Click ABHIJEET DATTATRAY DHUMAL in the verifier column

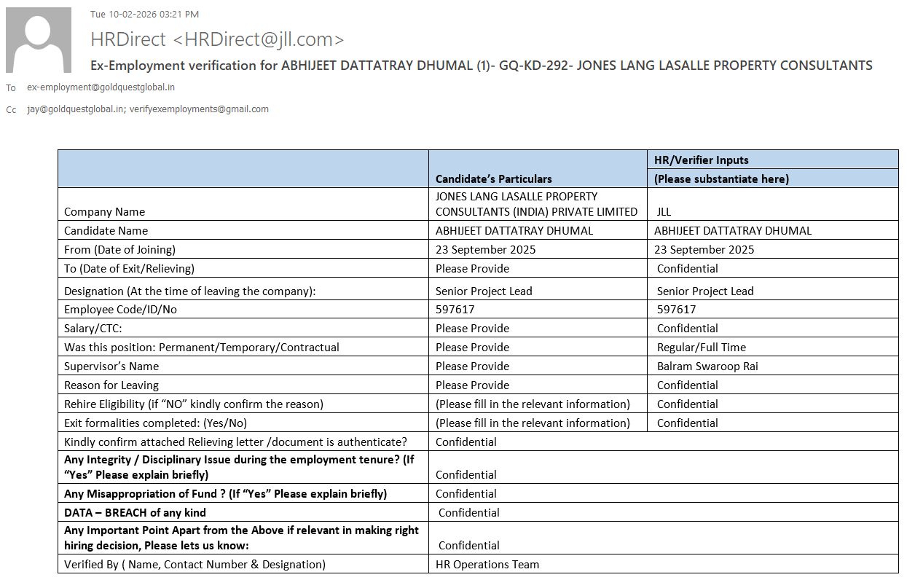pos(733,231)
